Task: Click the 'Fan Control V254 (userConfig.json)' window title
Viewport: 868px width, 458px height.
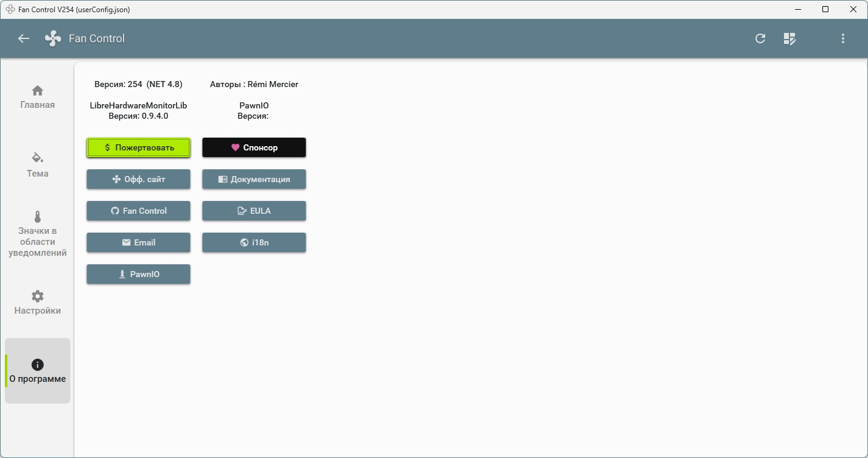Action: 74,9
